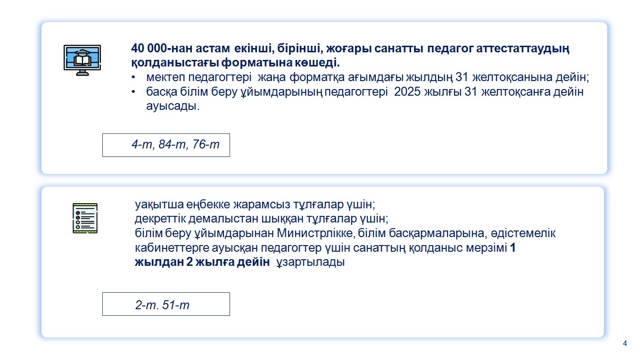The image size is (644, 362).
Task: Click the word ауысады in the top card
Action: pos(173,107)
